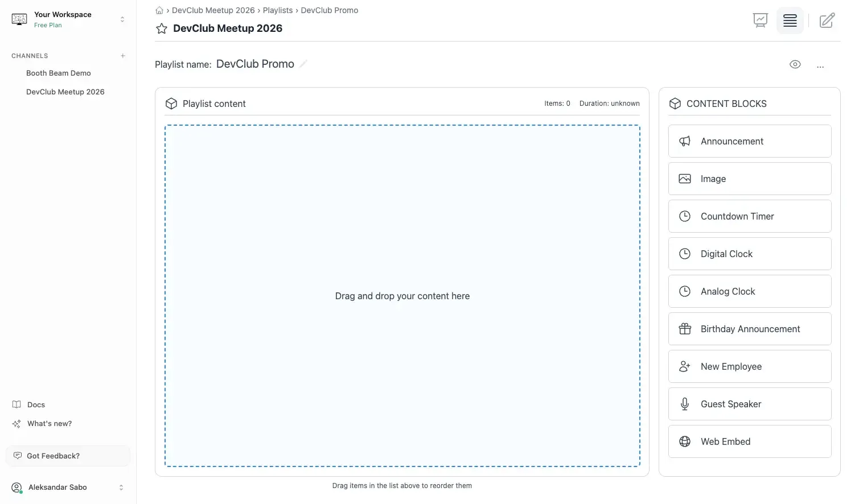Open the playlist more options ellipsis
This screenshot has height=504, width=859.
pos(820,66)
